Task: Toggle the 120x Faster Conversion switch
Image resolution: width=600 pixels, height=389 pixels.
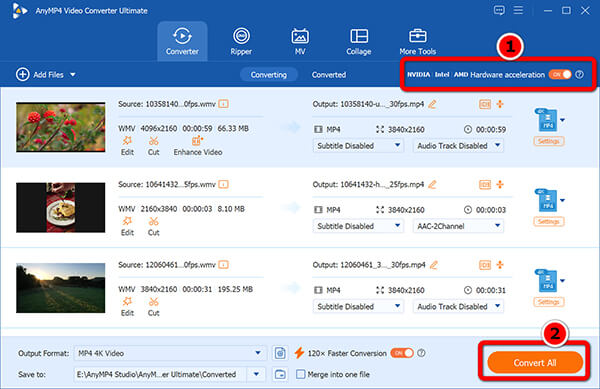Action: [402, 353]
